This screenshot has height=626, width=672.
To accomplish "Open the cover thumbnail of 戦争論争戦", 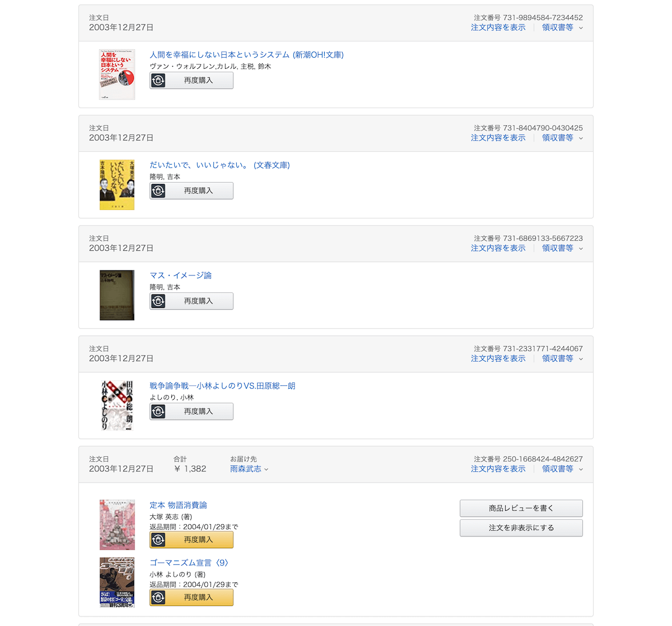I will [117, 405].
